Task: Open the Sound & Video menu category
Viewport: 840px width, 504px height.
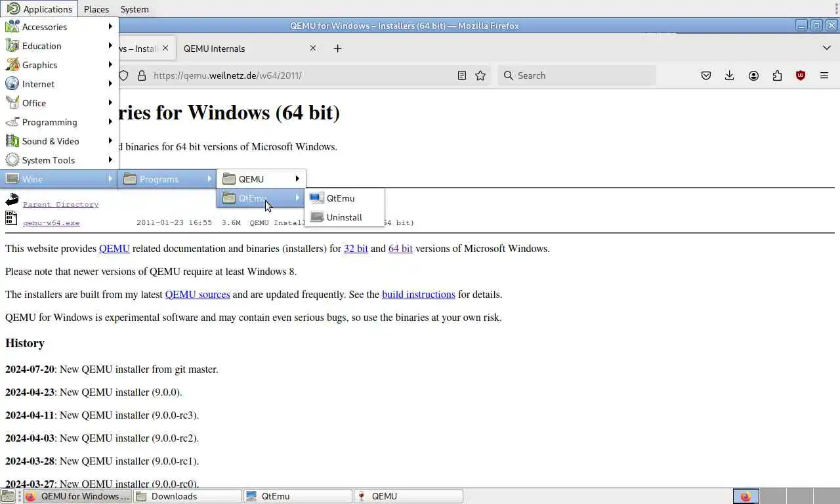Action: point(59,141)
